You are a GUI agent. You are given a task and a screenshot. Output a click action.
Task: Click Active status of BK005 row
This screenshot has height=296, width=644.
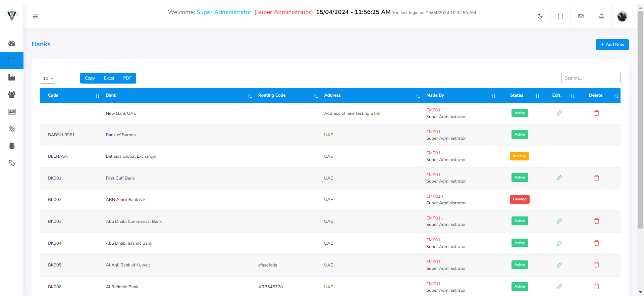[x=520, y=265]
